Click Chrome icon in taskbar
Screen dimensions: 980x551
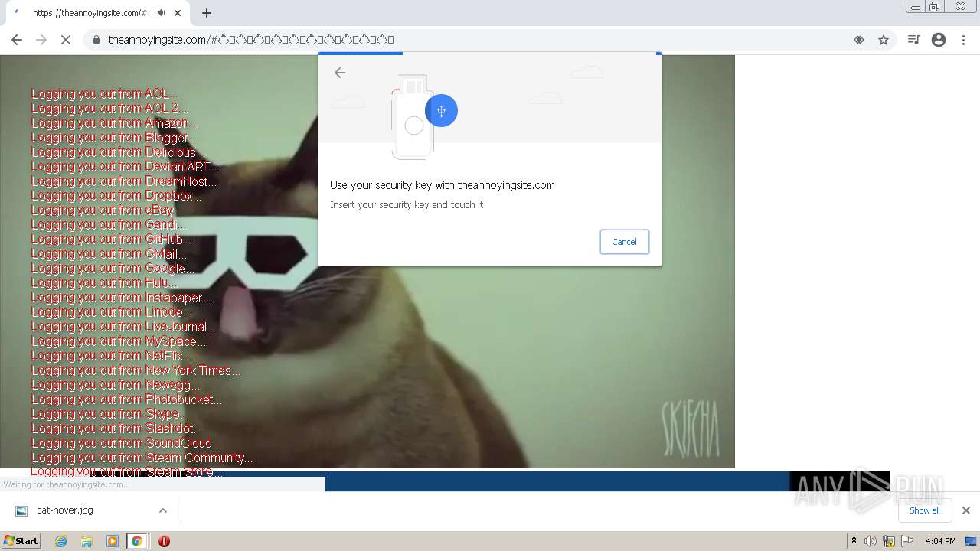[x=137, y=541]
